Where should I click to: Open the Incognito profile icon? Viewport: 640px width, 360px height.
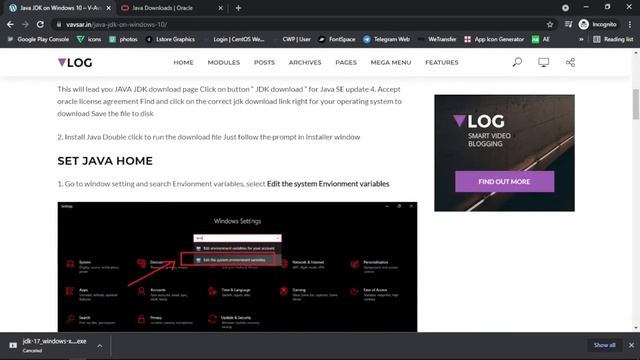tap(598, 24)
